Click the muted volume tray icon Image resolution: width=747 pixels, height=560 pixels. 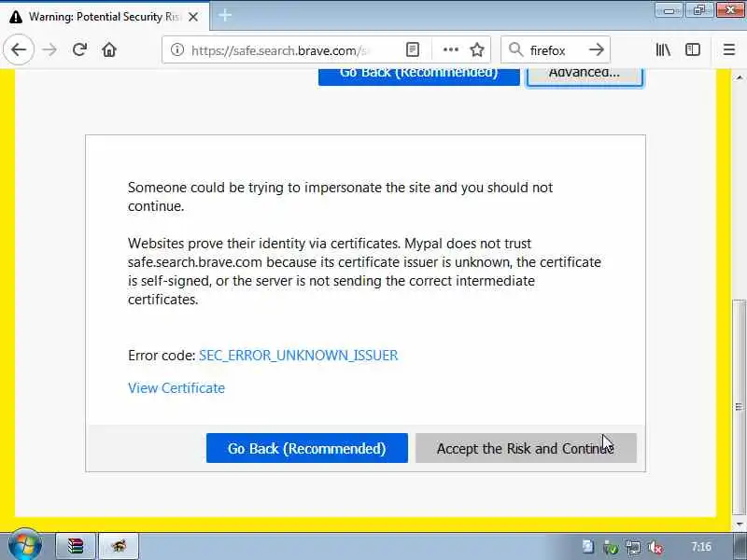click(x=656, y=548)
